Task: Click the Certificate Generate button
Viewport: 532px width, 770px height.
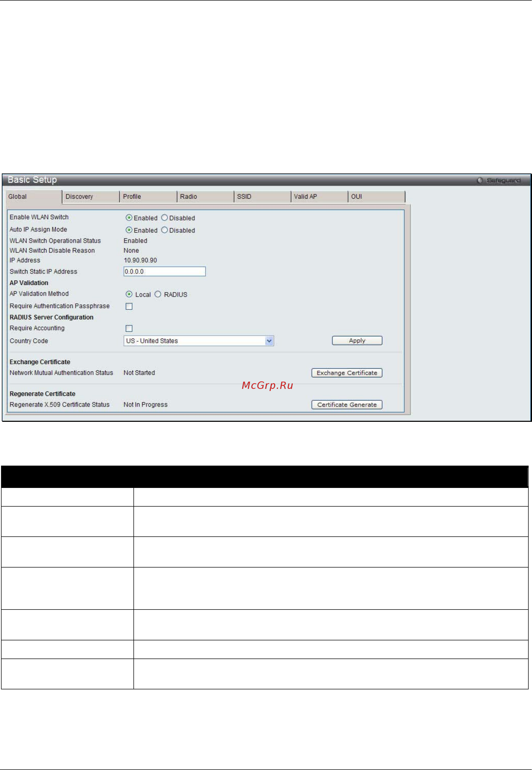Action: click(347, 404)
